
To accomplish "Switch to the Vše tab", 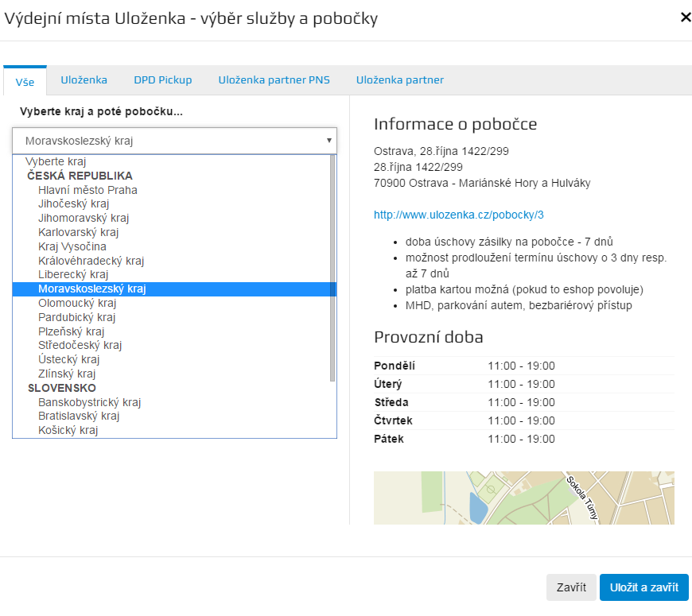I will (25, 82).
